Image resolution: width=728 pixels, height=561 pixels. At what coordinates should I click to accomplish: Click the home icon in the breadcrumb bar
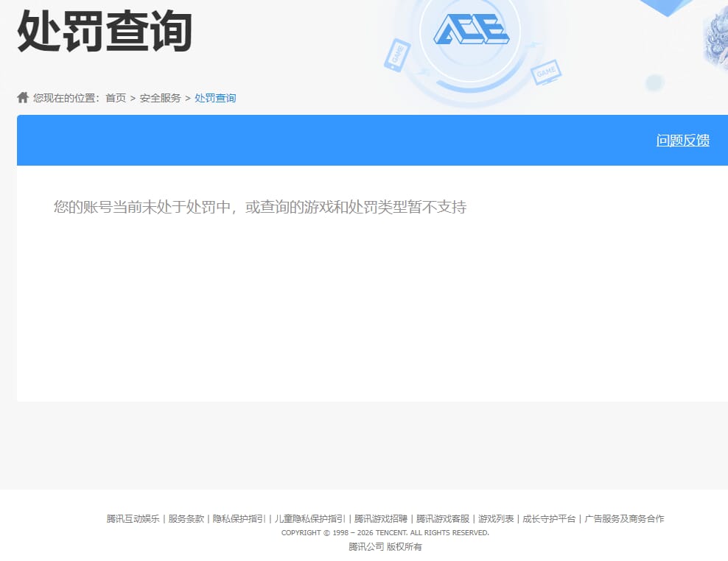[x=22, y=96]
